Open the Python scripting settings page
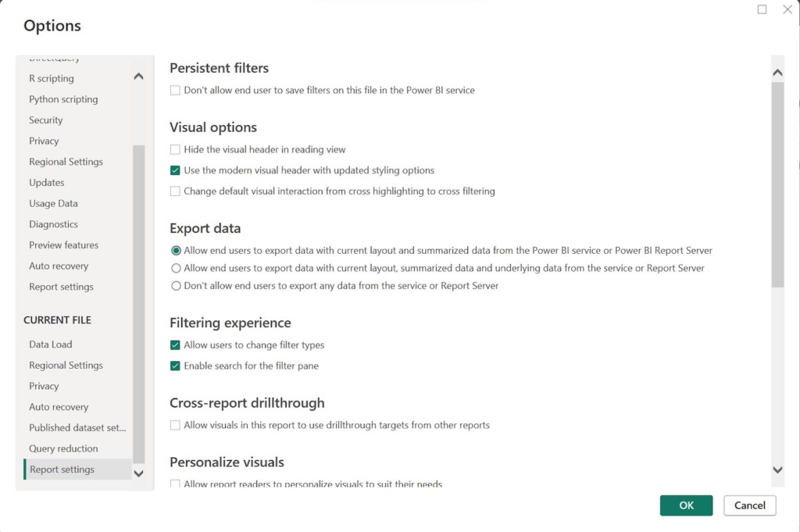The height and width of the screenshot is (532, 800). [x=63, y=99]
